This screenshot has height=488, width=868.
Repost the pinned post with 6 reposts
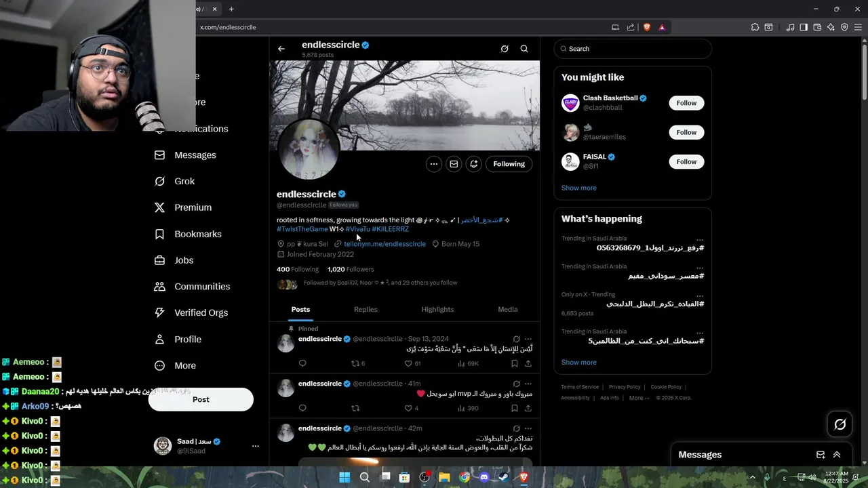pyautogui.click(x=357, y=363)
